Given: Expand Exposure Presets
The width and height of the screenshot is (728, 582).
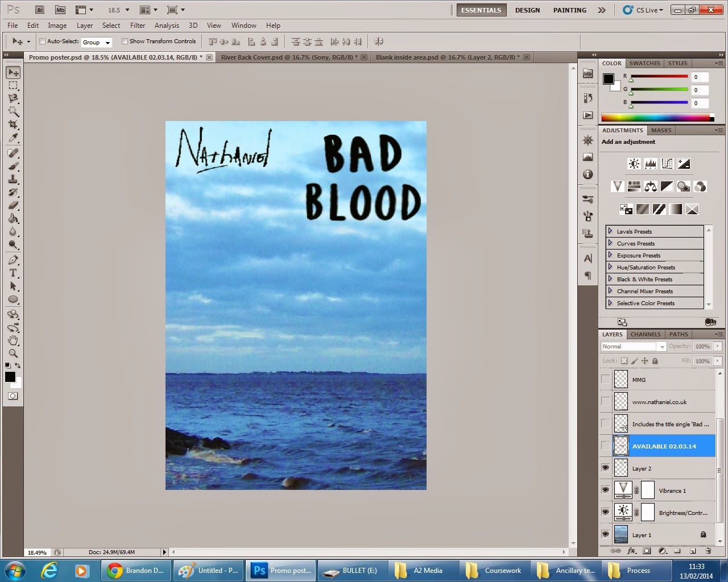Looking at the screenshot, I should coord(610,255).
